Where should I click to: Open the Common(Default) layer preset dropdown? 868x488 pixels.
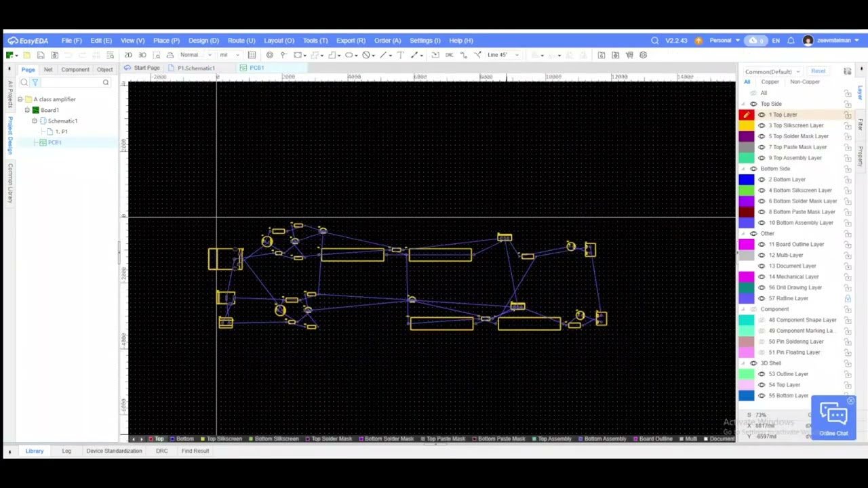pyautogui.click(x=772, y=71)
